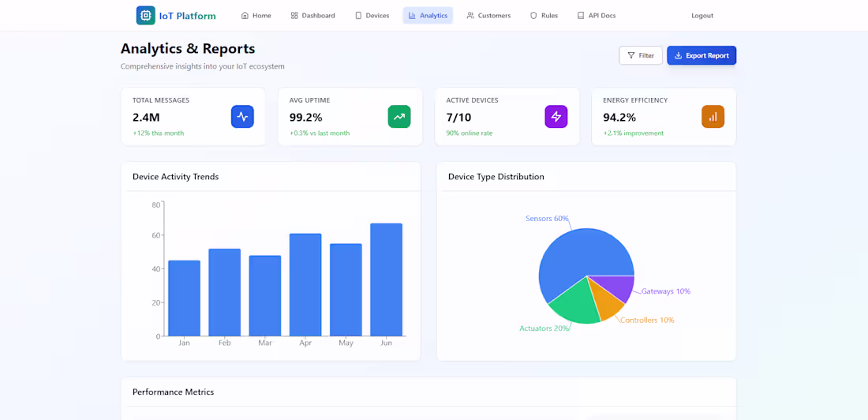Open the Devices nav item
Image resolution: width=868 pixels, height=420 pixels.
point(372,16)
